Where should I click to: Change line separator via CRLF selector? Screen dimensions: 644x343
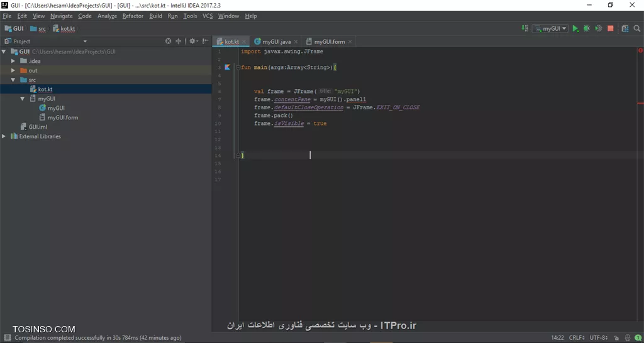click(577, 338)
